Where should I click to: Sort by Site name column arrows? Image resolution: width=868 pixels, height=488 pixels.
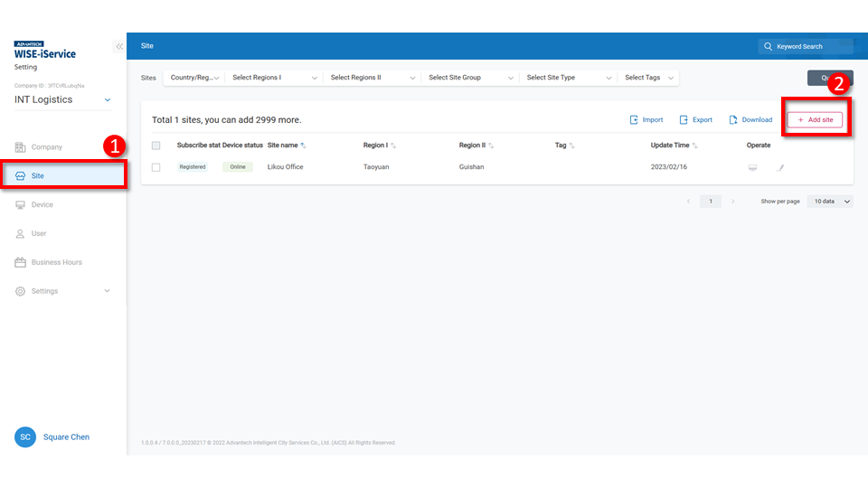[x=303, y=145]
